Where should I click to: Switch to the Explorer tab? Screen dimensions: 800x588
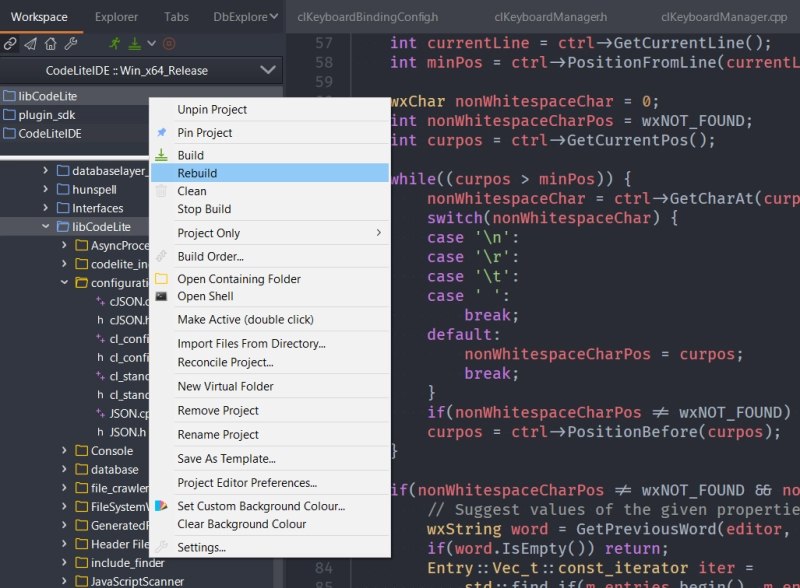pyautogui.click(x=116, y=17)
